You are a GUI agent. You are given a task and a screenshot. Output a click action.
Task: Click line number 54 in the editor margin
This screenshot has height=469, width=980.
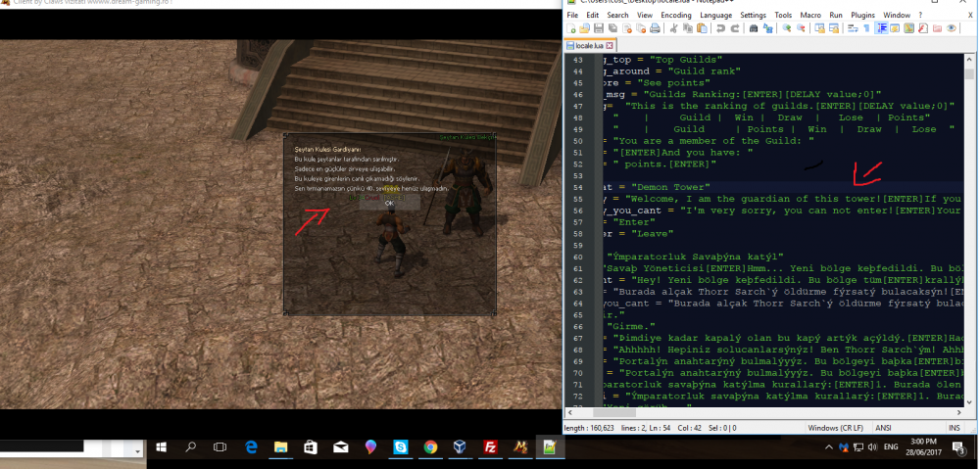[577, 187]
